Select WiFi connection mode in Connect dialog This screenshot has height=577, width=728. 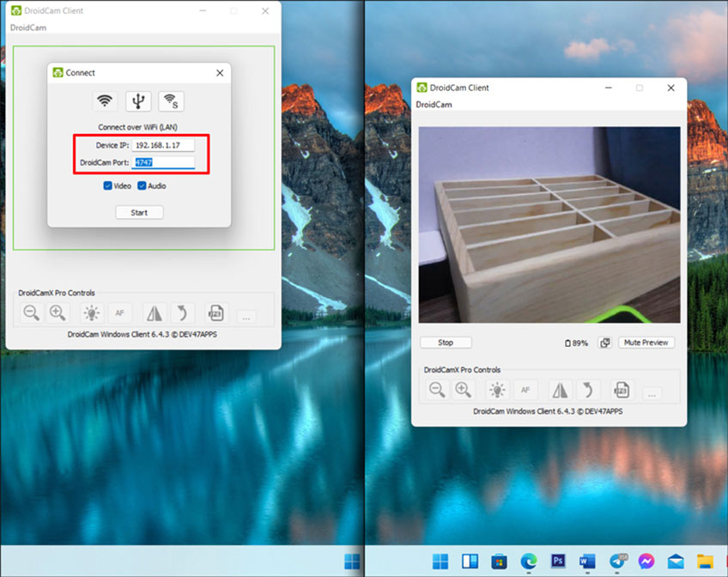point(105,101)
